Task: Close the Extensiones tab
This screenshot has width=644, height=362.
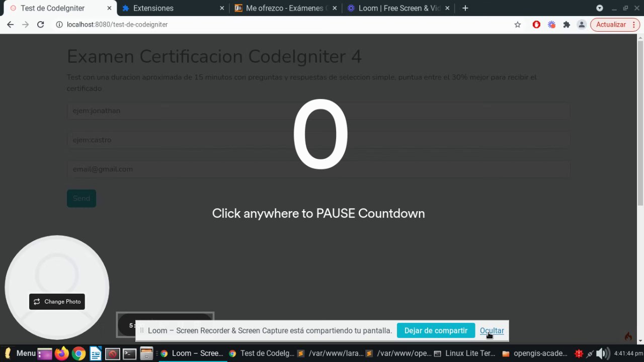Action: click(222, 8)
